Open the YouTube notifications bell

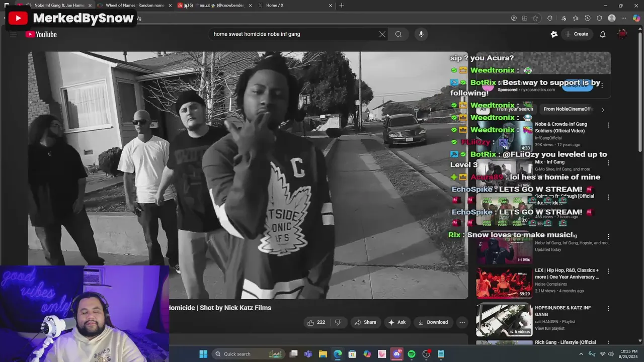pyautogui.click(x=603, y=34)
